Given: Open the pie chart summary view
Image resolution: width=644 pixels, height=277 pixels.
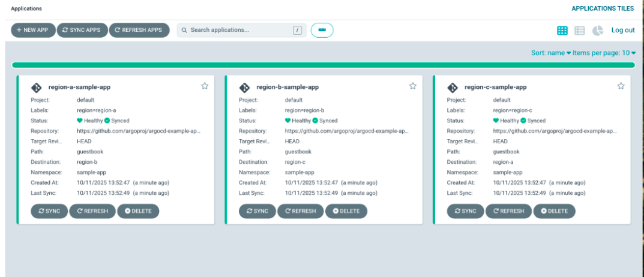Looking at the screenshot, I should pyautogui.click(x=598, y=31).
